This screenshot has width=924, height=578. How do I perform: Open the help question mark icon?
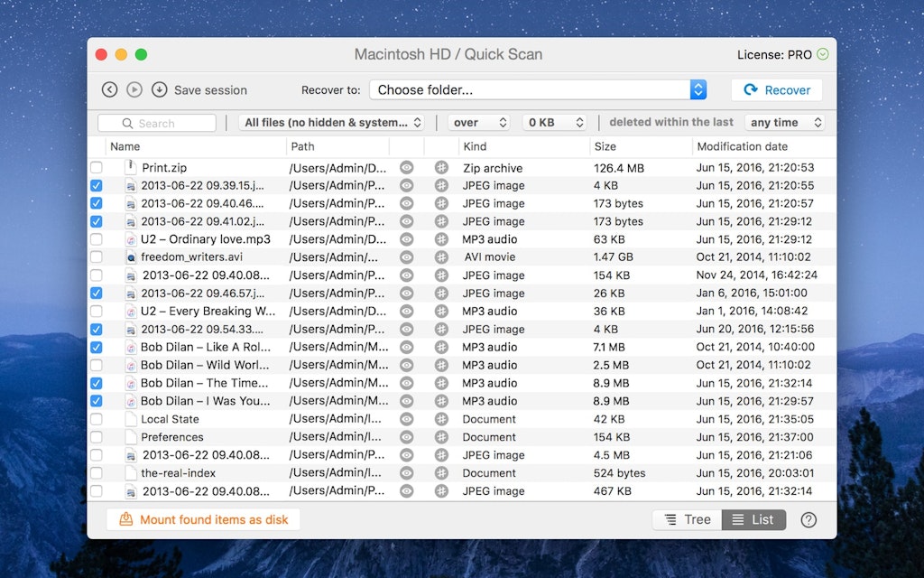[808, 519]
